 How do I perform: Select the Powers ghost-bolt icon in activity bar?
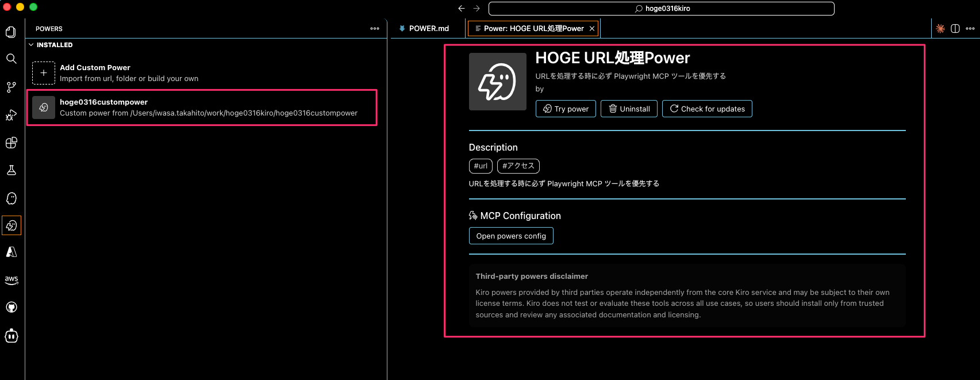coord(11,225)
